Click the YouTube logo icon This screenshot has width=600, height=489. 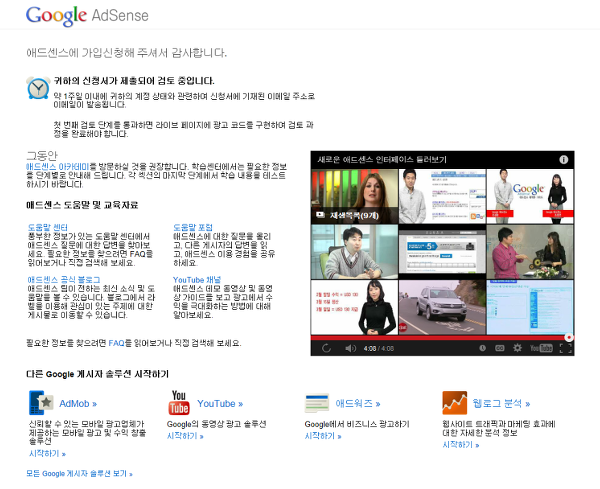point(179,403)
